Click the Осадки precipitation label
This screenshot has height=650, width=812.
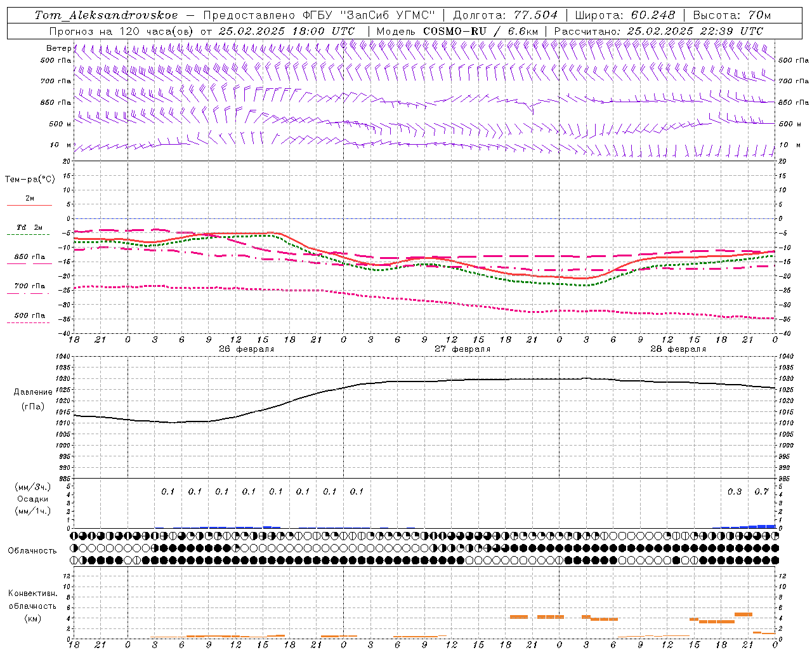(32, 499)
